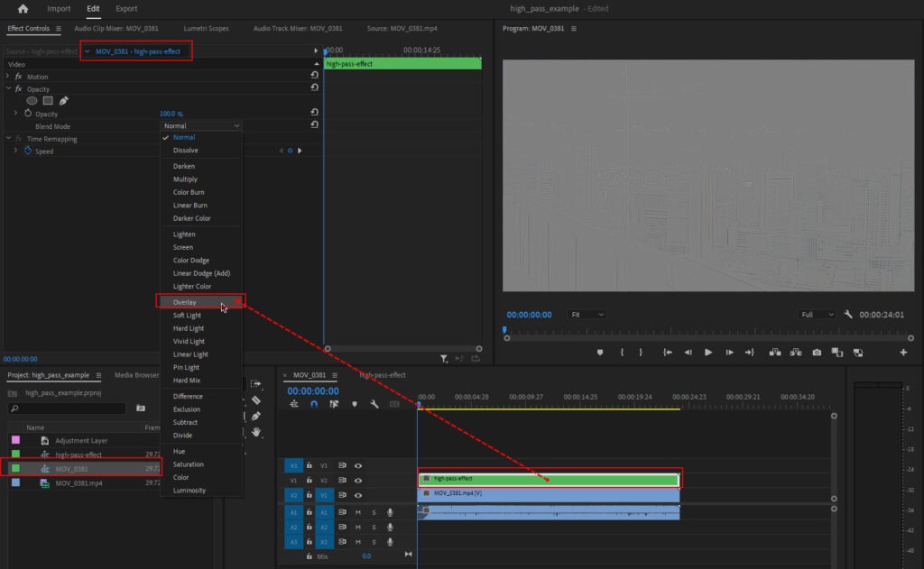The height and width of the screenshot is (569, 924).
Task: Open the Program Monitor wrench settings
Action: pos(848,315)
